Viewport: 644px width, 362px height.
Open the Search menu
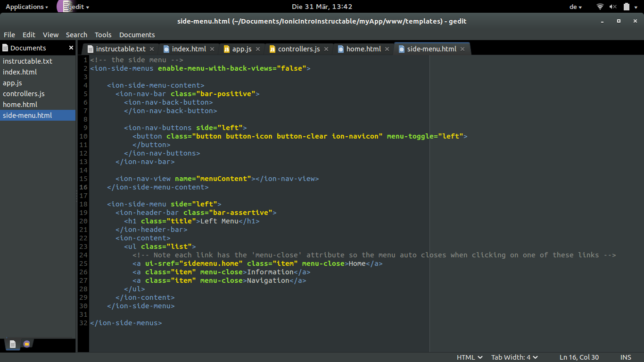[x=76, y=35]
